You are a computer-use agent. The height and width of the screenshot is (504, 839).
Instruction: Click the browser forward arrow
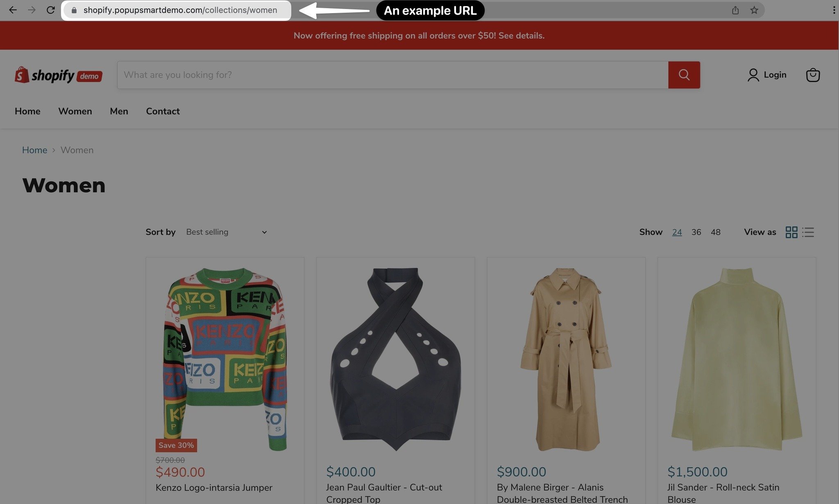click(32, 10)
